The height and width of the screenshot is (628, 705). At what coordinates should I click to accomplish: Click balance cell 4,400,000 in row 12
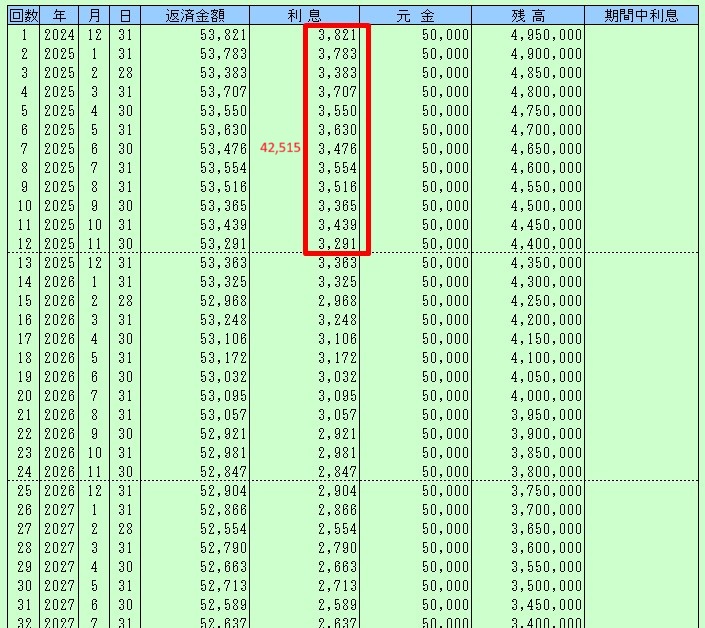[x=546, y=243]
